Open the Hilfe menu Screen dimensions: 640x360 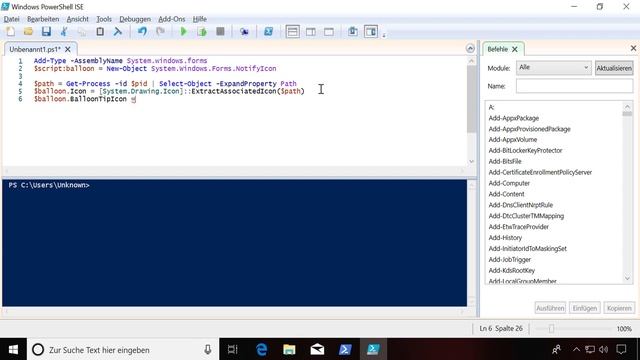(x=200, y=19)
